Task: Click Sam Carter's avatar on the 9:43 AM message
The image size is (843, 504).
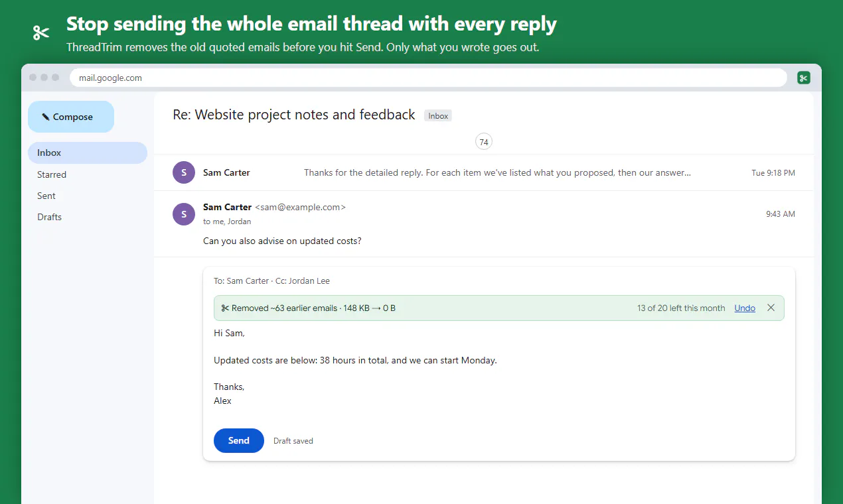Action: point(184,214)
